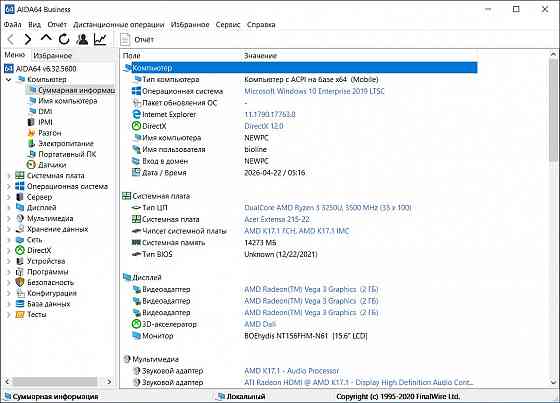Click the Системная плата icon in tree

(x=20, y=175)
